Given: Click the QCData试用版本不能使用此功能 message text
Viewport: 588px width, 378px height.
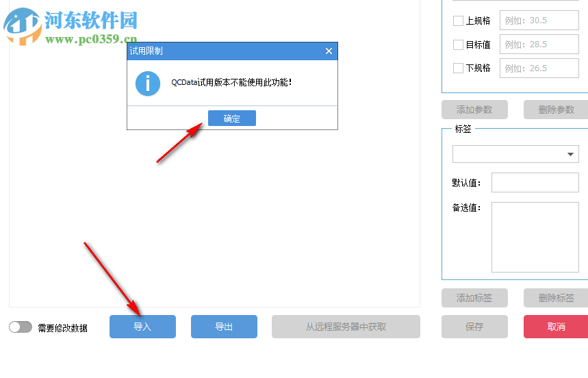Looking at the screenshot, I should (231, 82).
